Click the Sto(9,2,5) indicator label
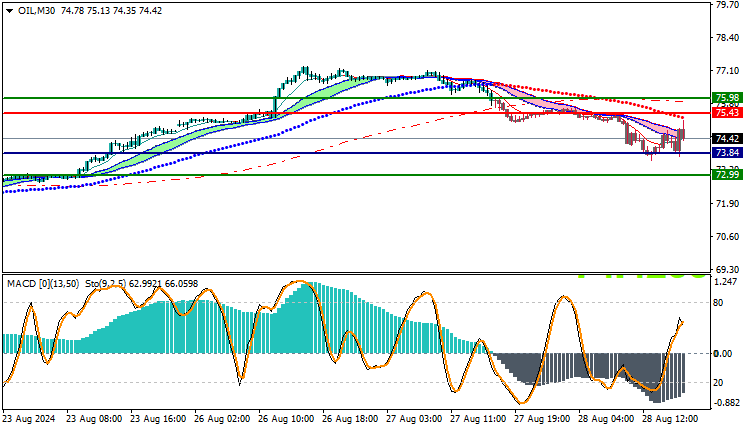This screenshot has width=750, height=430. click(x=106, y=284)
